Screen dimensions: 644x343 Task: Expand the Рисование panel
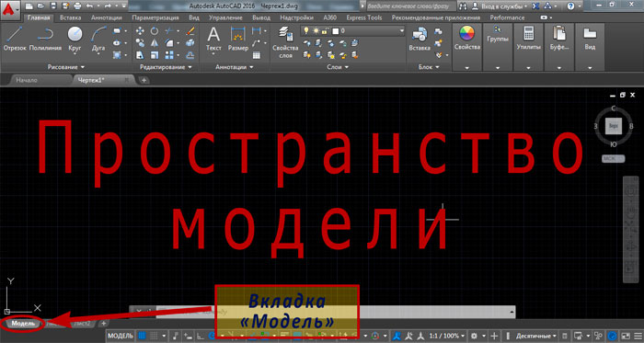[65, 66]
